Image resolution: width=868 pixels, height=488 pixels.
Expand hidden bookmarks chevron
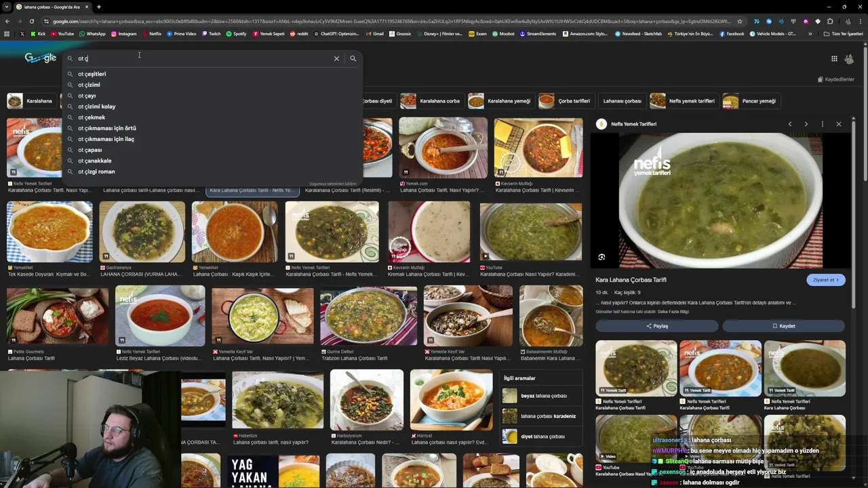click(x=810, y=34)
